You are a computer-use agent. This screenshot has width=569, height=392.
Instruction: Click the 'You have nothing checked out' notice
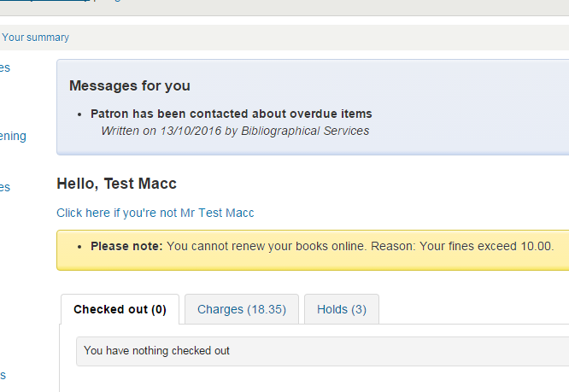156,351
